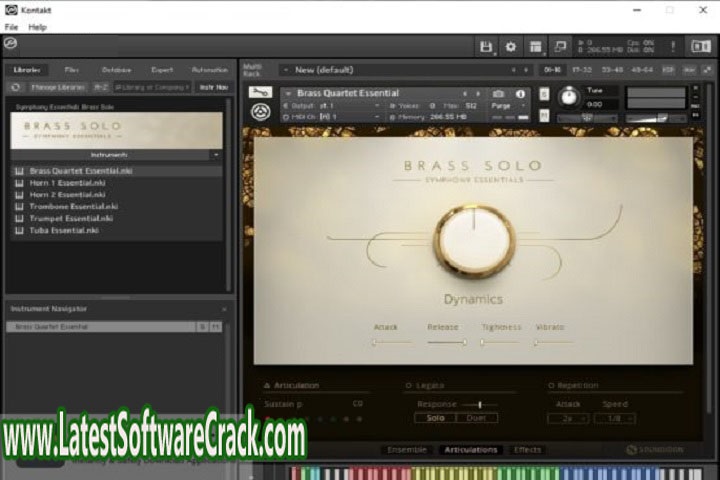The height and width of the screenshot is (480, 720).
Task: Toggle solo in Instrument Navigator row
Action: click(x=202, y=327)
